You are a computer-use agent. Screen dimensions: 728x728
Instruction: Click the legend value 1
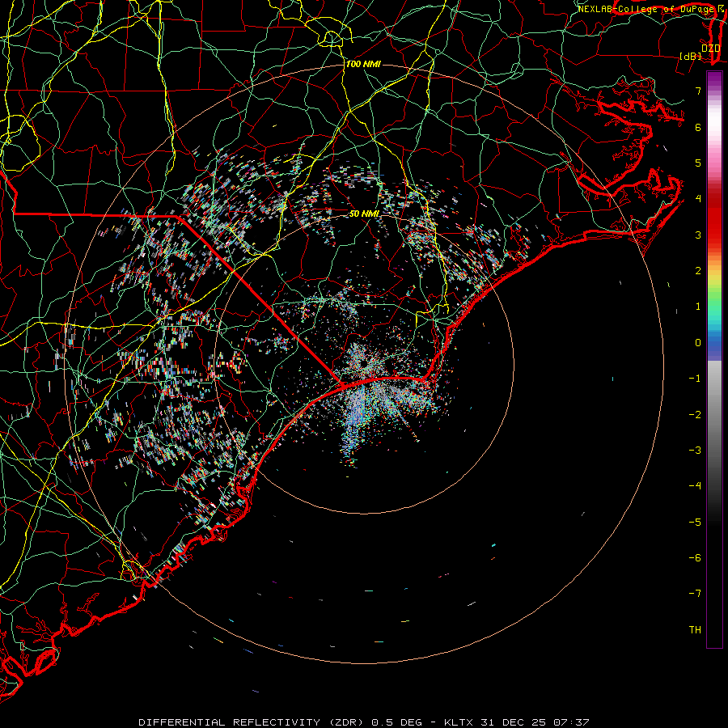(x=698, y=307)
